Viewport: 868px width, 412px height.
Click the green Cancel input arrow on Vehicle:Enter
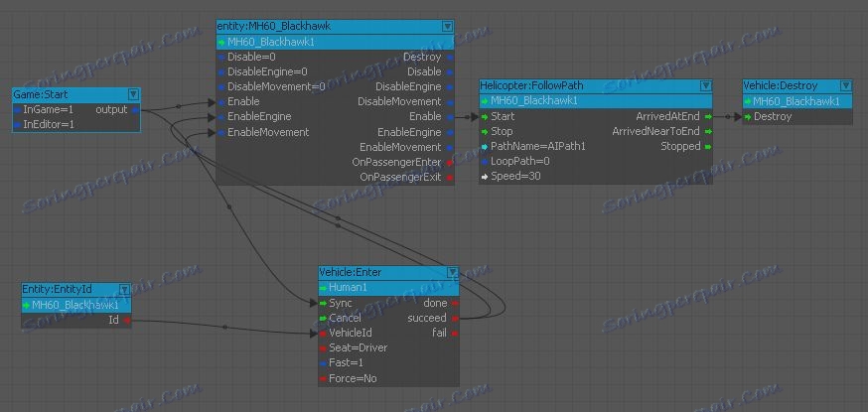(x=324, y=318)
